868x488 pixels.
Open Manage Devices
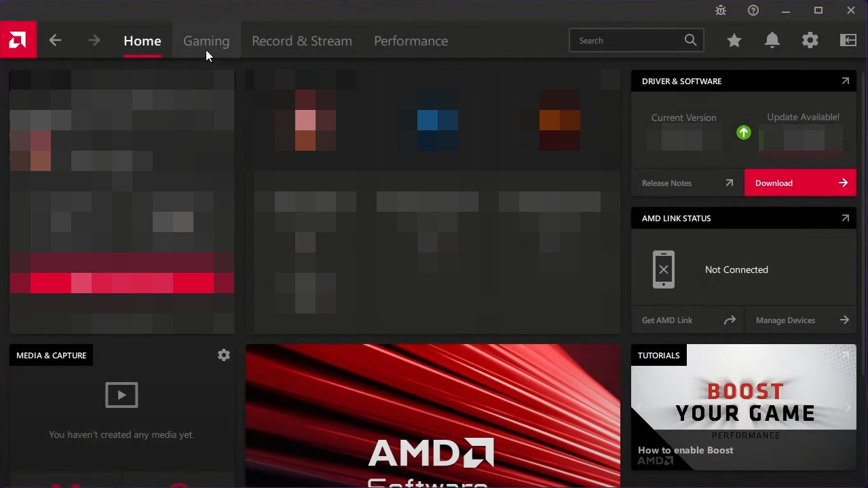[801, 320]
